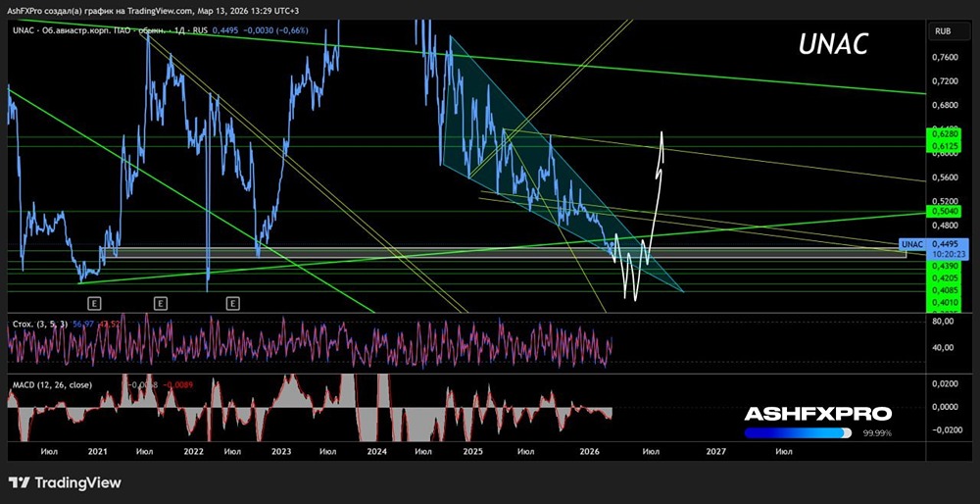Viewport: 980px width, 504px height.
Task: Click the UNAC current price tag 0,4495
Action: [x=933, y=248]
